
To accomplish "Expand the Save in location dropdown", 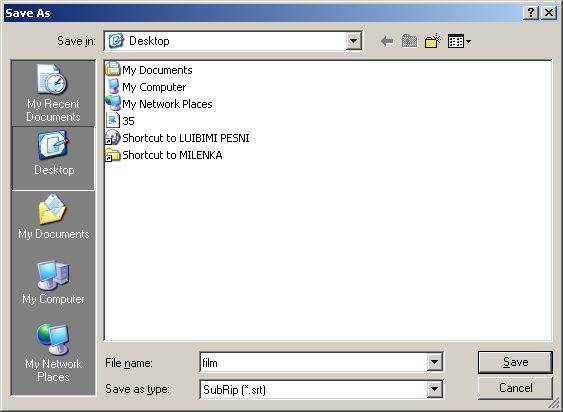I will tap(353, 41).
